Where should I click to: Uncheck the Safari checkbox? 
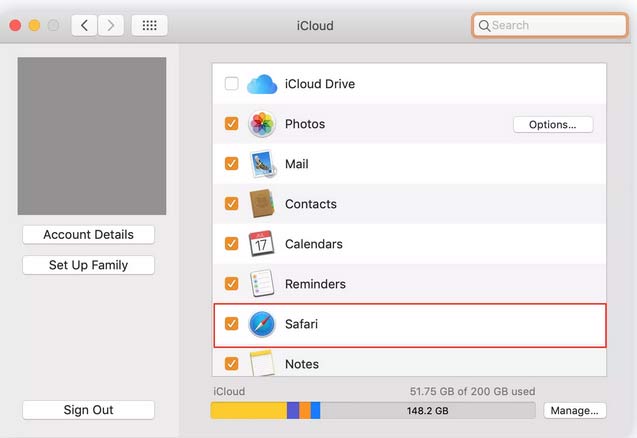coord(232,324)
